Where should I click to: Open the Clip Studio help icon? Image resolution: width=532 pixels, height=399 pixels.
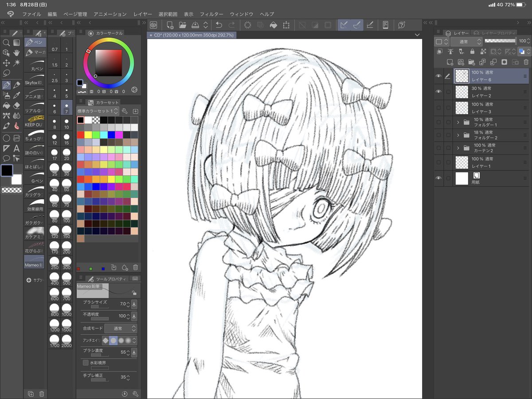pos(401,25)
